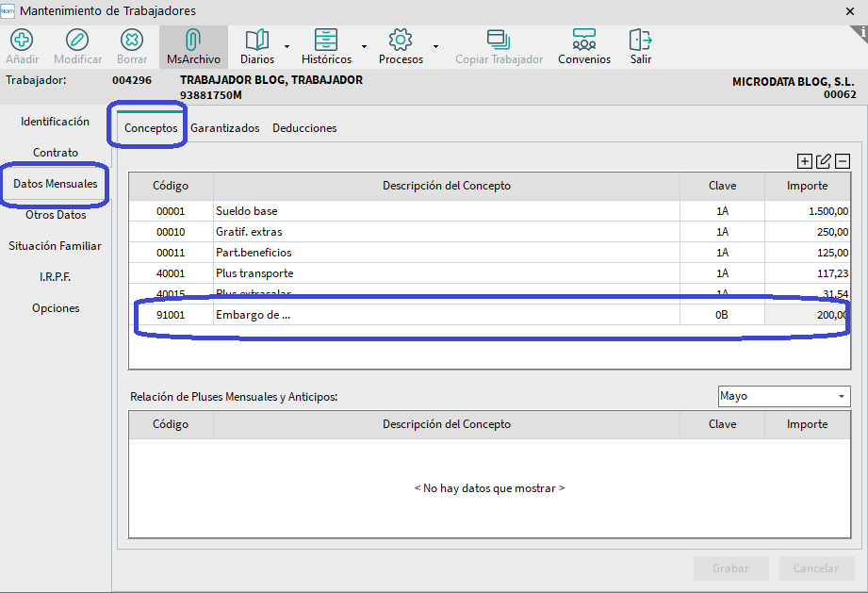Close the Mantenimiento de Trabajadores window
The image size is (868, 593).
850,11
